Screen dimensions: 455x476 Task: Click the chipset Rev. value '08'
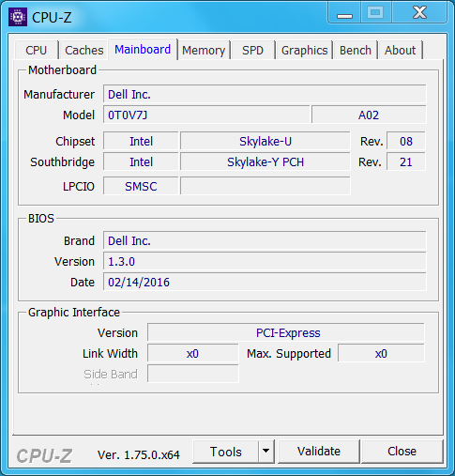pyautogui.click(x=406, y=141)
